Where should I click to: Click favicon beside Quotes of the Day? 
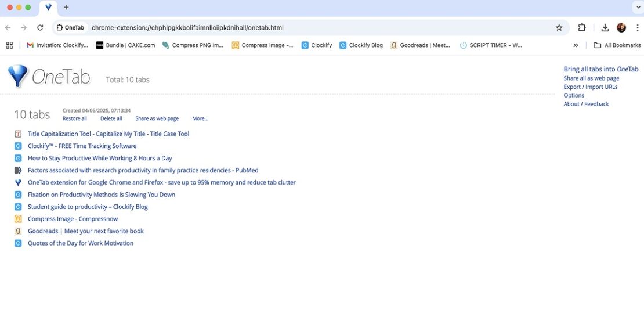pyautogui.click(x=18, y=243)
